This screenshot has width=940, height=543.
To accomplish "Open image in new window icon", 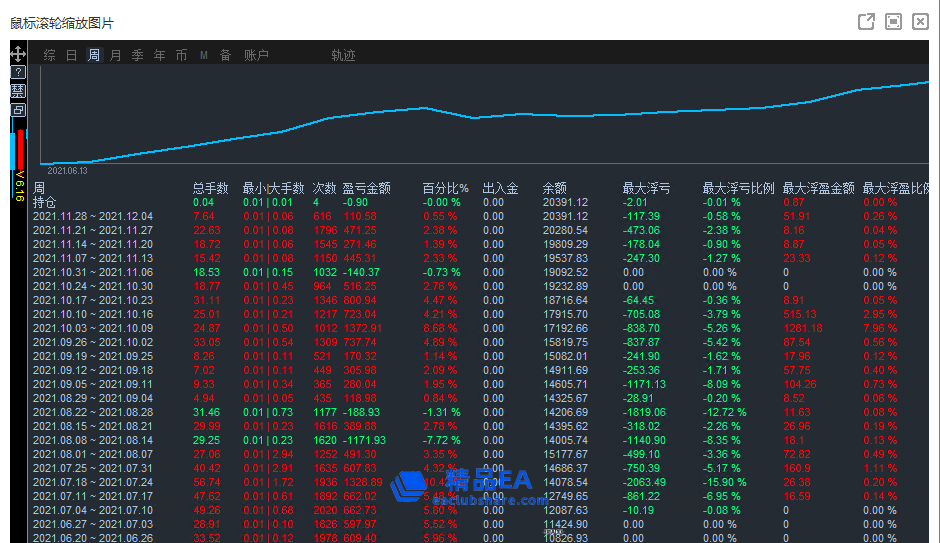I will [x=867, y=21].
